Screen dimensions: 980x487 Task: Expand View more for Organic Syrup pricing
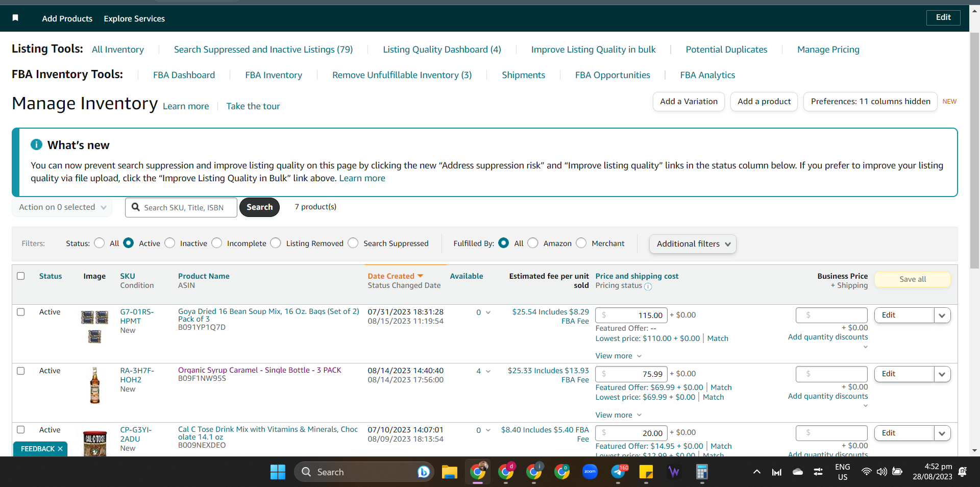click(618, 415)
